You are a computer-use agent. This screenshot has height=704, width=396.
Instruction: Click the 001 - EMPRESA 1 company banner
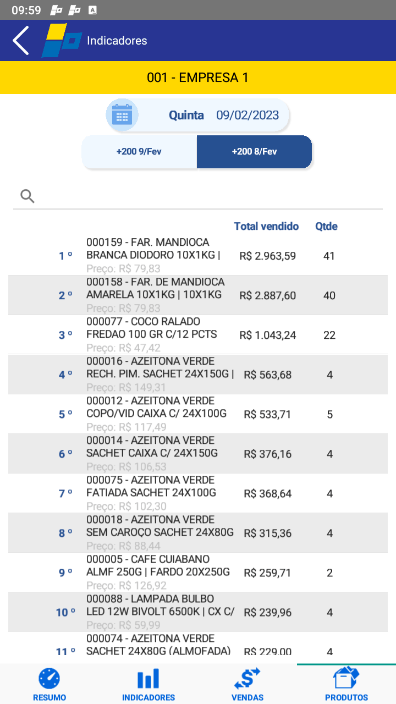click(x=198, y=78)
